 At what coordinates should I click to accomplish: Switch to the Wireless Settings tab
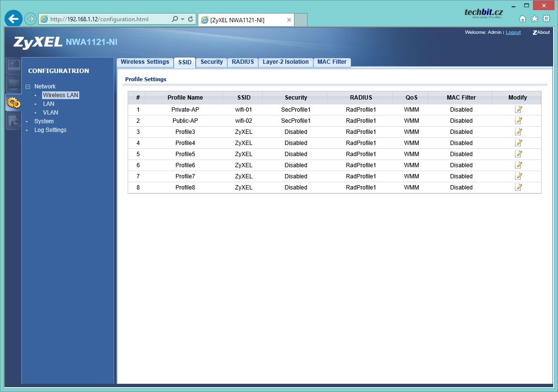tap(145, 62)
